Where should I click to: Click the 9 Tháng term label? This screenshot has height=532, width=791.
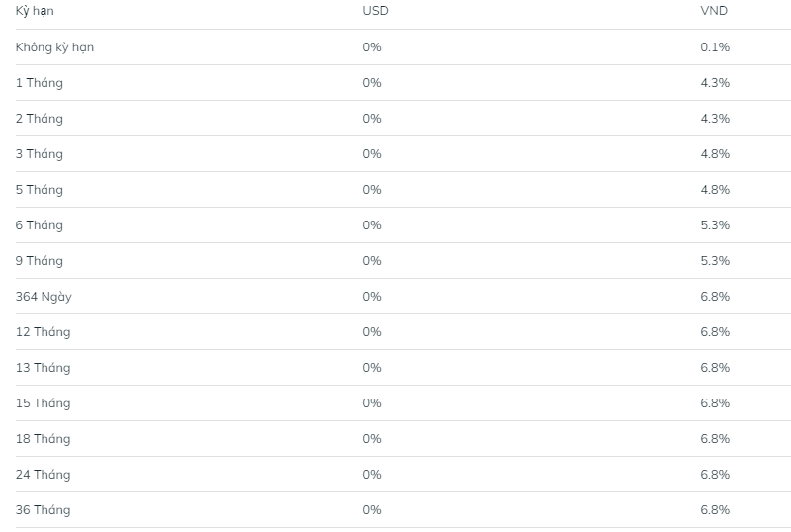[x=40, y=261]
